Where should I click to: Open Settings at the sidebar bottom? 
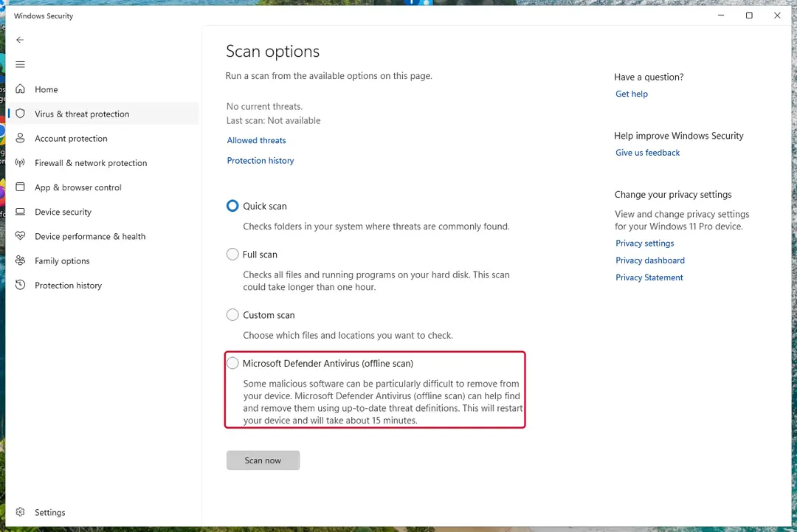[x=104, y=511]
